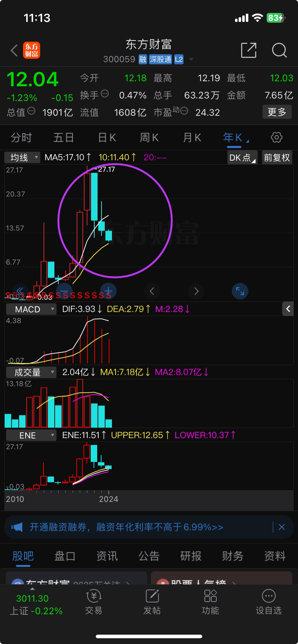Tap the 上证 3011.30 index ticker
298x644 pixels.
(35, 604)
